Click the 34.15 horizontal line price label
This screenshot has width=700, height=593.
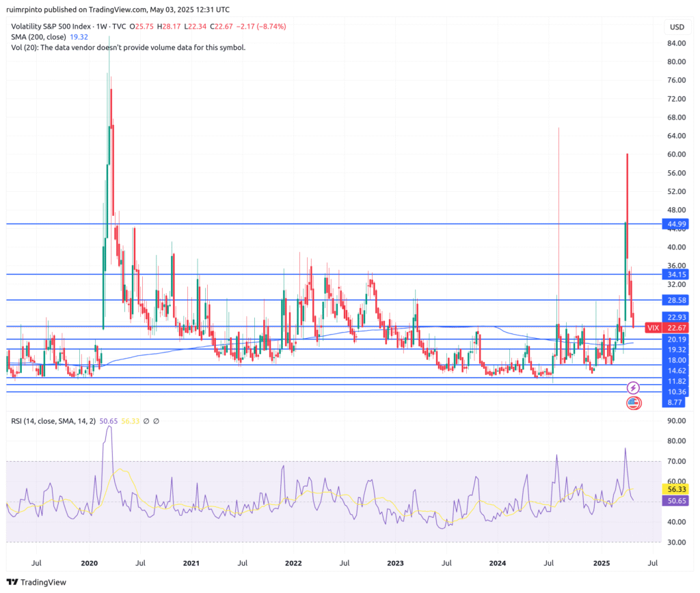[x=676, y=274]
